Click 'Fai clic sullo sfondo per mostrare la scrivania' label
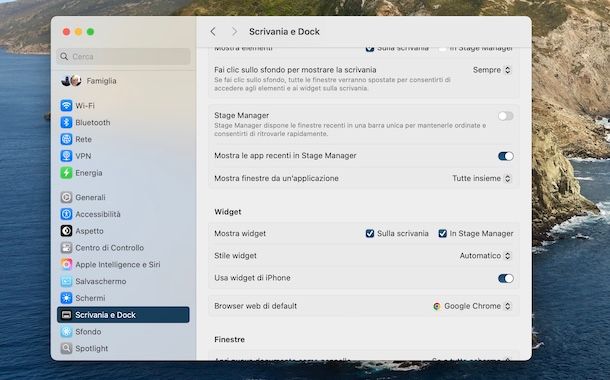 295,70
